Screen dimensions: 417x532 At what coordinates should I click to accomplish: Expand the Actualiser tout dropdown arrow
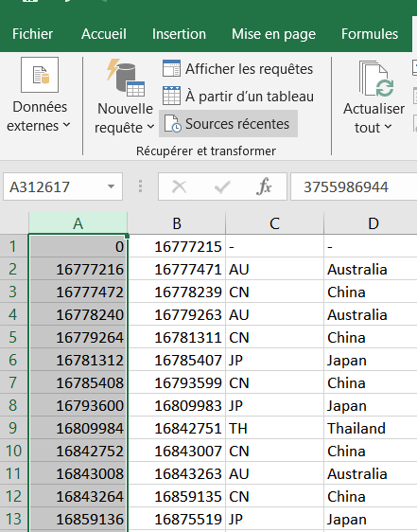point(389,127)
